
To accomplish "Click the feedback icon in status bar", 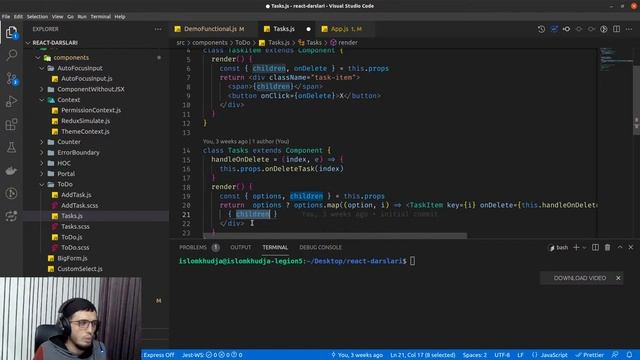I will tap(615, 355).
